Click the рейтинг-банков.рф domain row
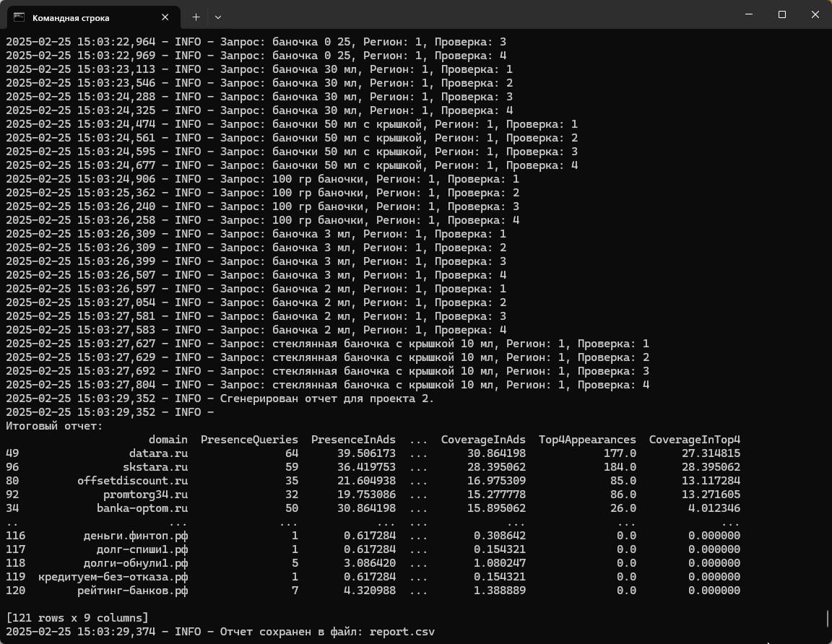Screen dimensions: 832x644 coord(373,591)
